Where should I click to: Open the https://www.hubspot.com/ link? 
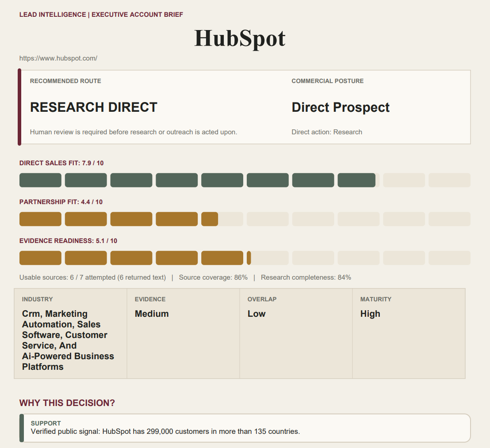pos(58,58)
